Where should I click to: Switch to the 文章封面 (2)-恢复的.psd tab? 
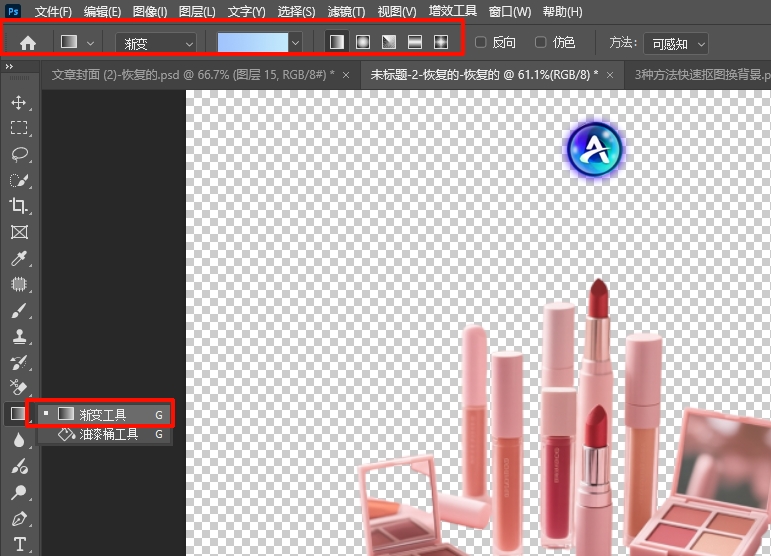click(x=192, y=74)
